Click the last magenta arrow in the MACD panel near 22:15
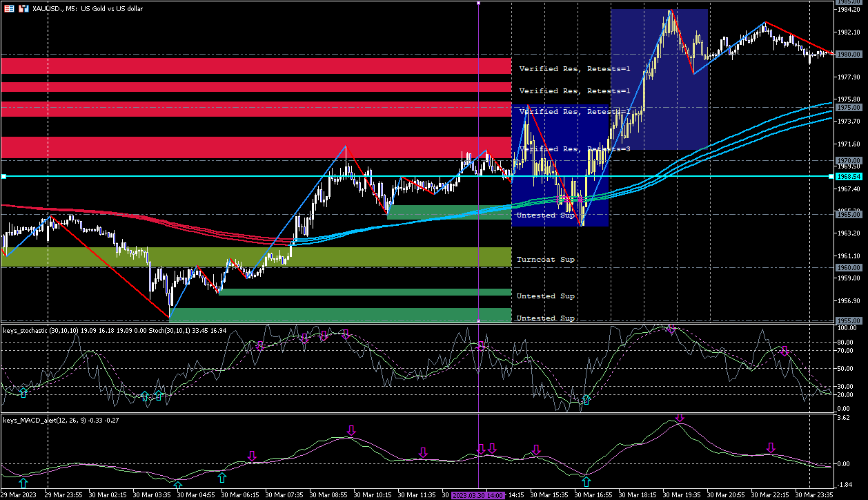 point(771,448)
